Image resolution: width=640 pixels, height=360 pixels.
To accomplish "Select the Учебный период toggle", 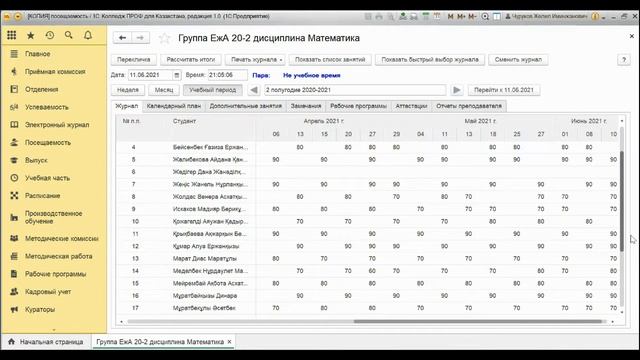I will (x=212, y=90).
